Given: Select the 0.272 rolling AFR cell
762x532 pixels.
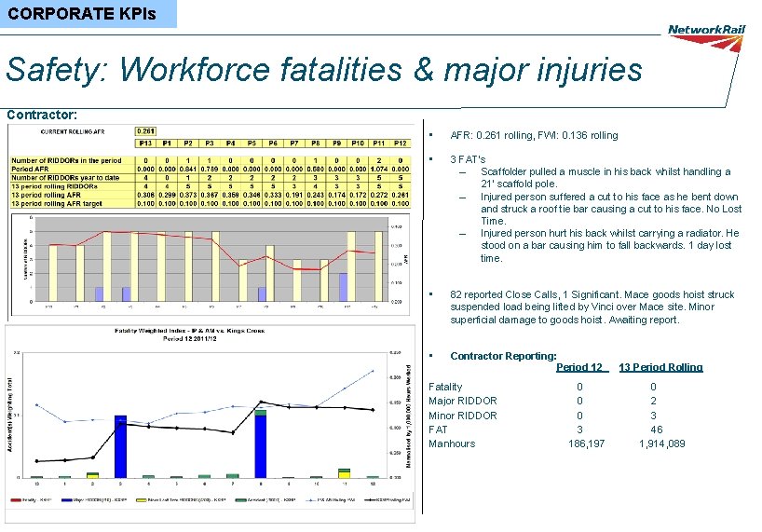Looking at the screenshot, I should [x=379, y=195].
